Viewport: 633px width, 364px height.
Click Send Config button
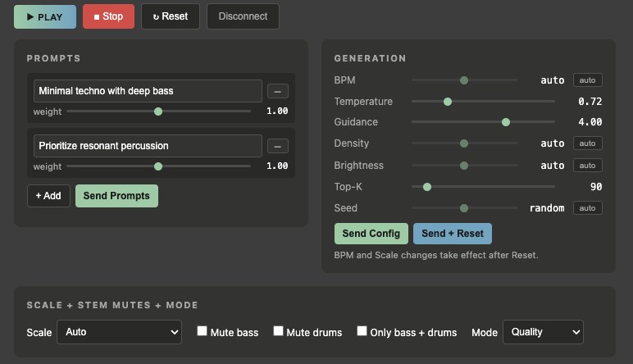click(x=371, y=234)
